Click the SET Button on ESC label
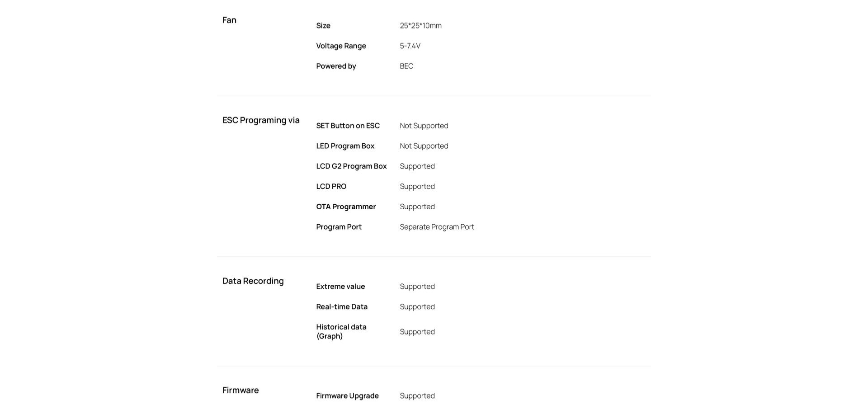This screenshot has height=419, width=868. (x=348, y=126)
